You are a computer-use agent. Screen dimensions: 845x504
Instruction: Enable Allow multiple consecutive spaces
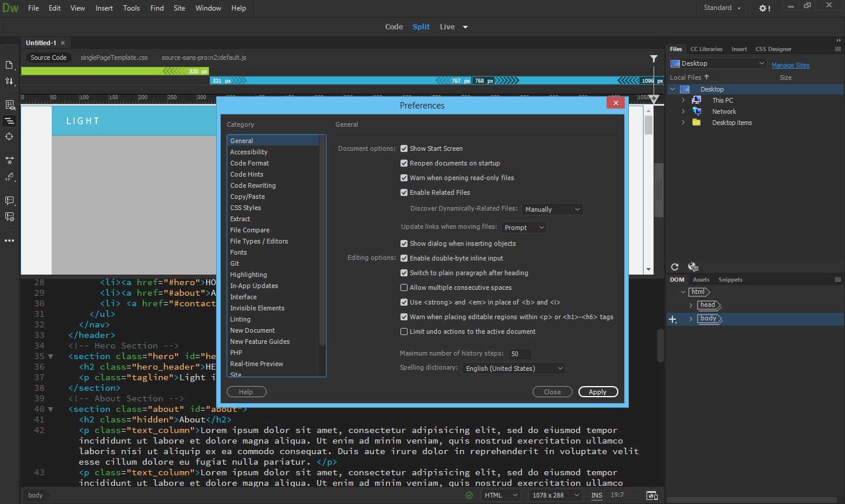point(404,287)
